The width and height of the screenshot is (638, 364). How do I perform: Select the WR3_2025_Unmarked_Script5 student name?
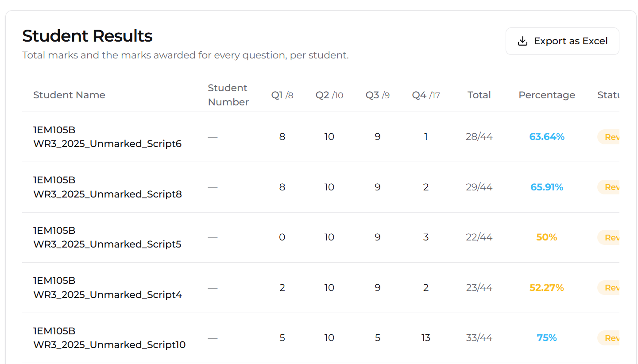107,237
